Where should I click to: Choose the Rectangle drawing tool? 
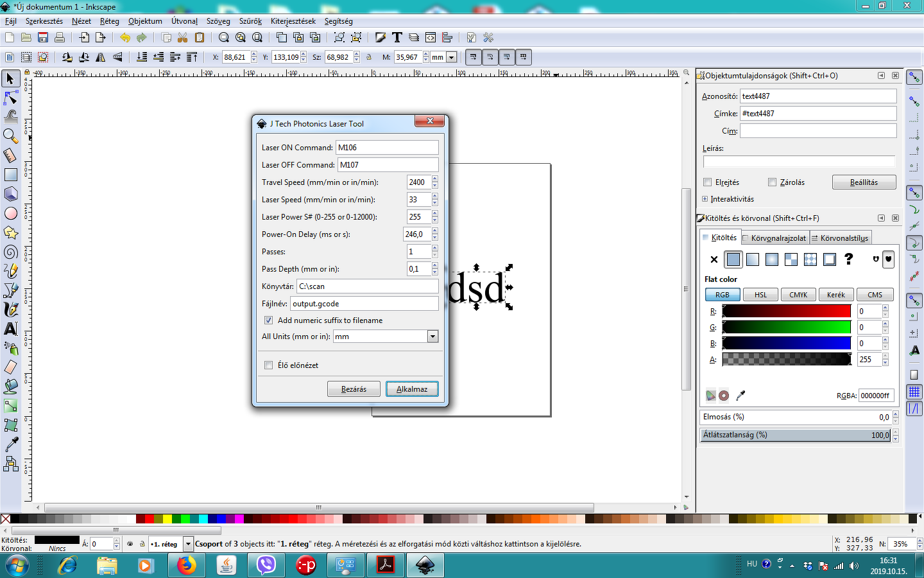11,175
